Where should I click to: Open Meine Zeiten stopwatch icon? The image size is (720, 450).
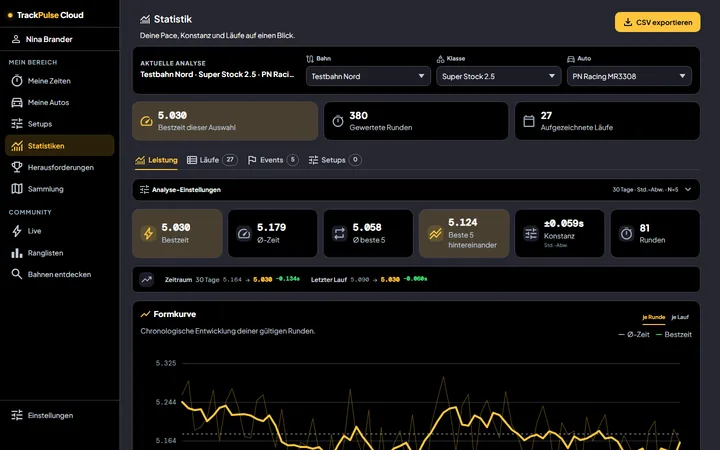[17, 81]
